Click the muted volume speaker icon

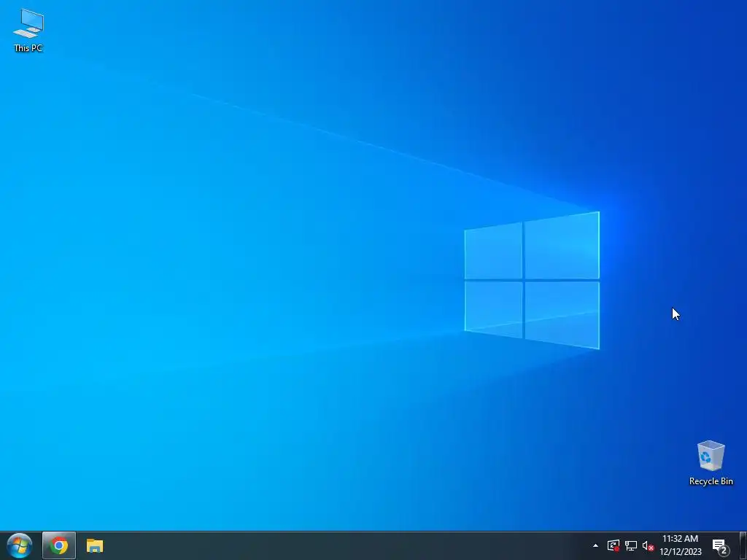(x=648, y=545)
